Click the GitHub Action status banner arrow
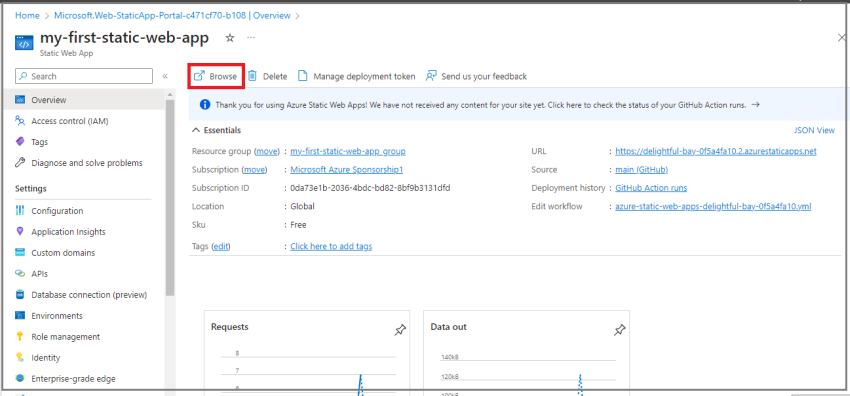 pyautogui.click(x=756, y=105)
